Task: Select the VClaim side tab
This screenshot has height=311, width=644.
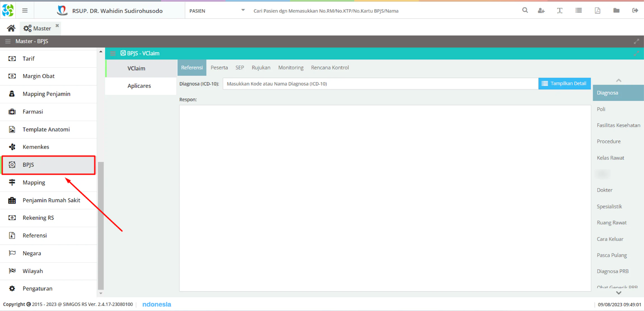Action: pos(141,69)
